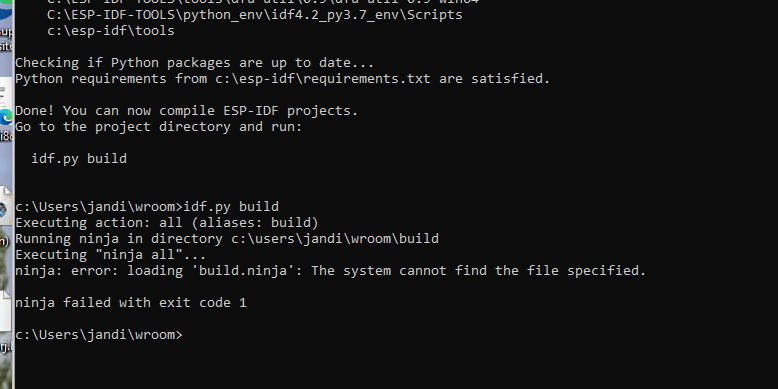Select the white file icon near the ninja failed line

(5, 310)
